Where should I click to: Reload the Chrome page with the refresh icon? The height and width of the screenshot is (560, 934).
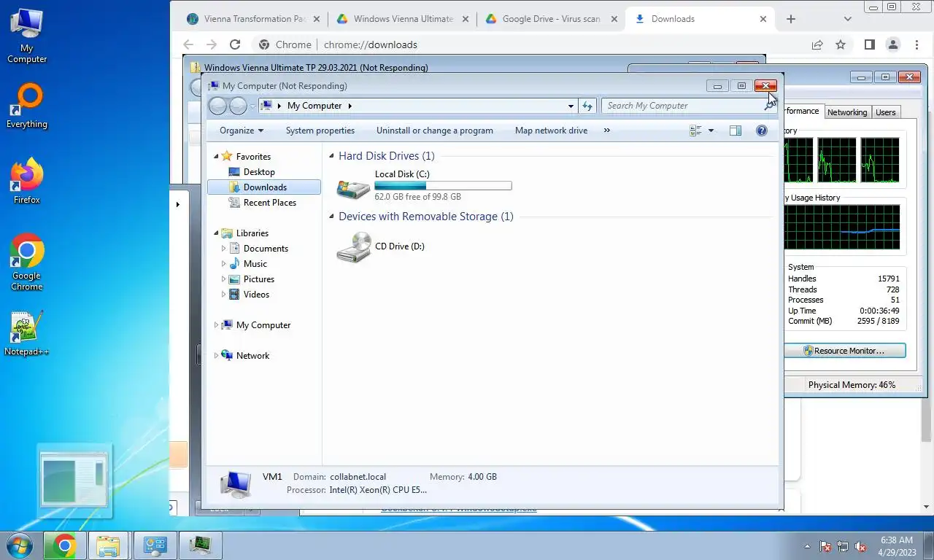(x=235, y=44)
